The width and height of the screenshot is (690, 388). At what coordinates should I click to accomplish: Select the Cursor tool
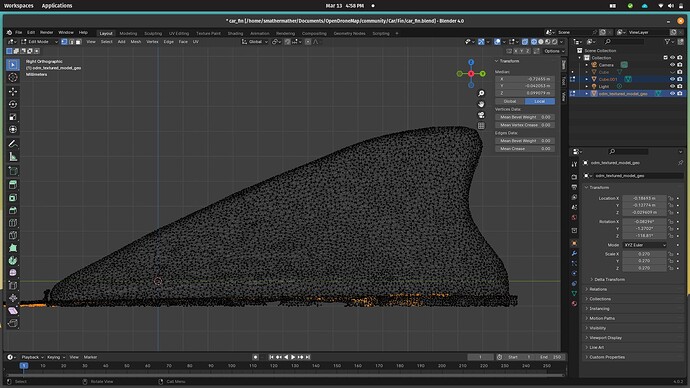pos(13,77)
